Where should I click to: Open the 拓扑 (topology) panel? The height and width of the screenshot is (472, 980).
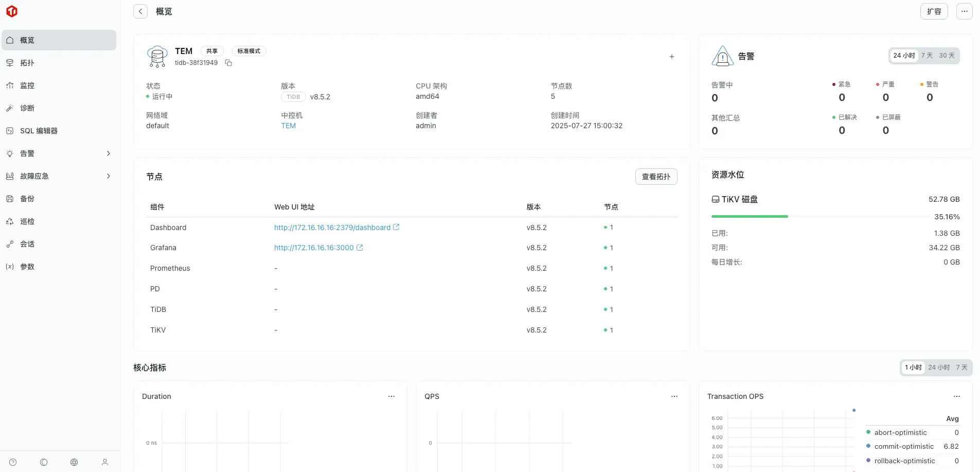tap(27, 62)
